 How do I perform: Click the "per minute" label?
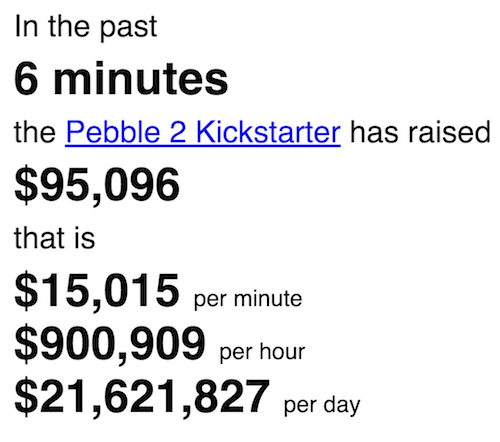pos(248,299)
